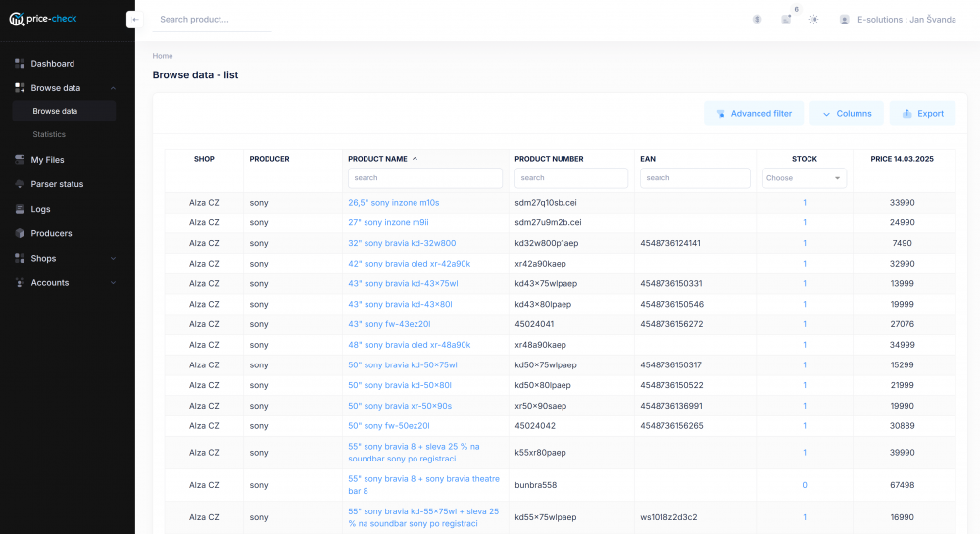Image resolution: width=980 pixels, height=534 pixels.
Task: Open the Columns dropdown
Action: tap(847, 113)
